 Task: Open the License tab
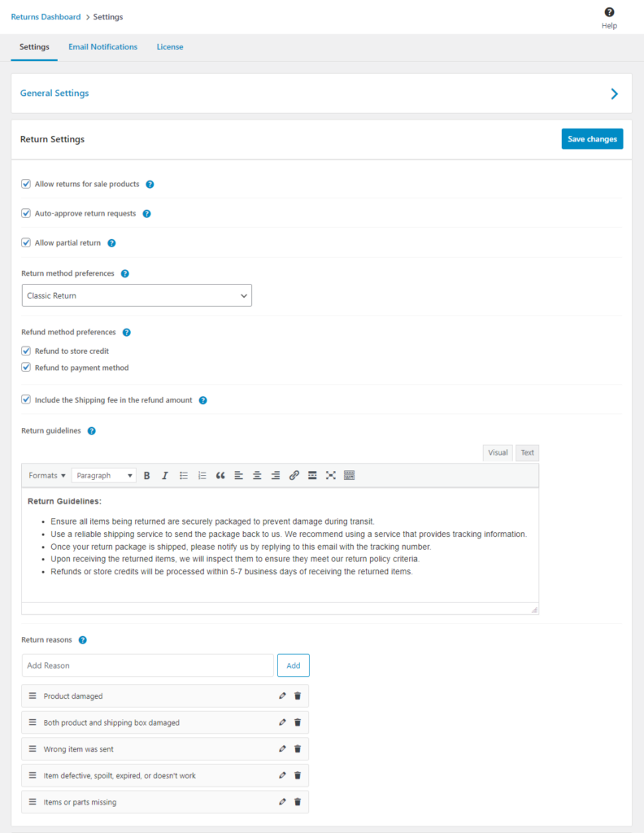(170, 47)
